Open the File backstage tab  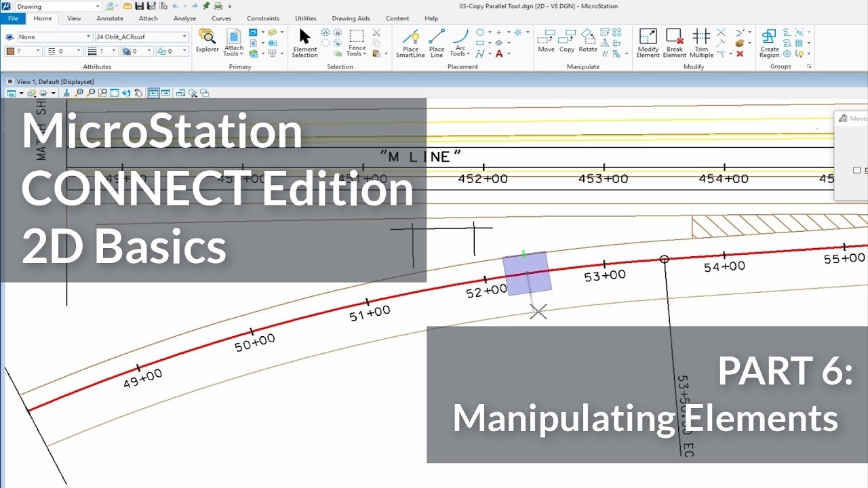[13, 18]
